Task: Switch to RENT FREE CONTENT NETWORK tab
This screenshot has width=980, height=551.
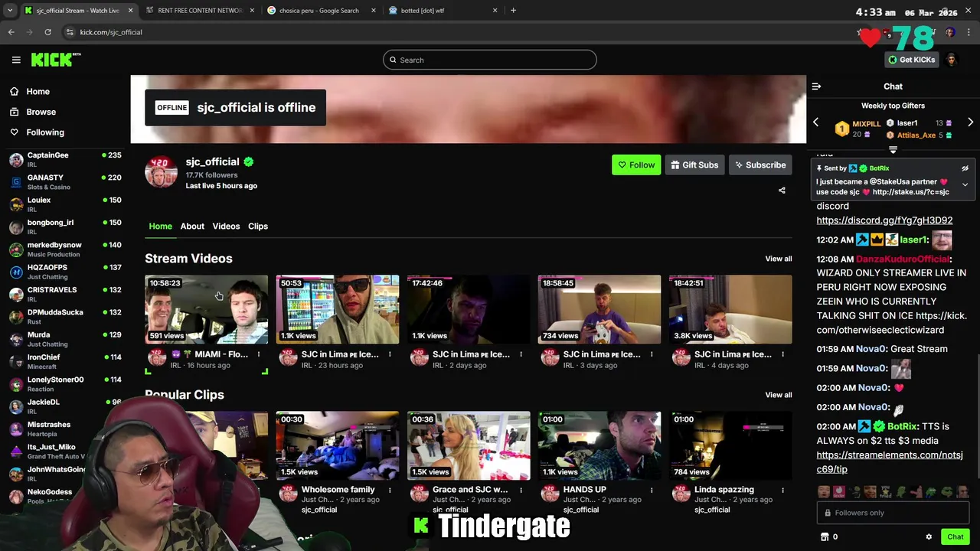Action: coord(200,11)
